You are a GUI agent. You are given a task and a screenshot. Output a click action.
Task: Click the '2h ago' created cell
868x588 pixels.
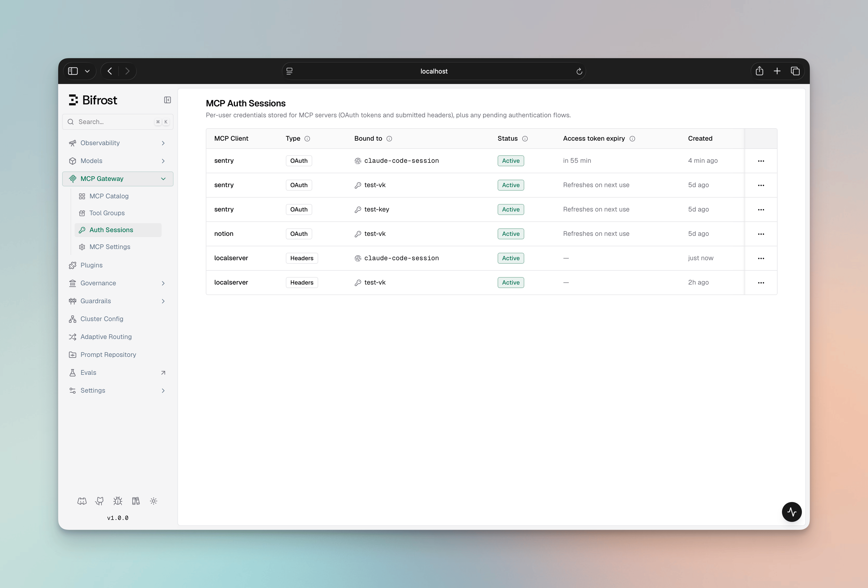tap(698, 283)
